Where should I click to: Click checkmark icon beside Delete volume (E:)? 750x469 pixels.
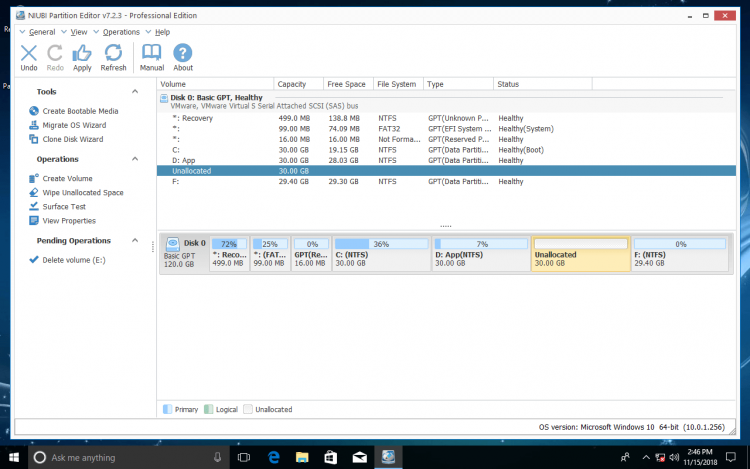(x=33, y=260)
